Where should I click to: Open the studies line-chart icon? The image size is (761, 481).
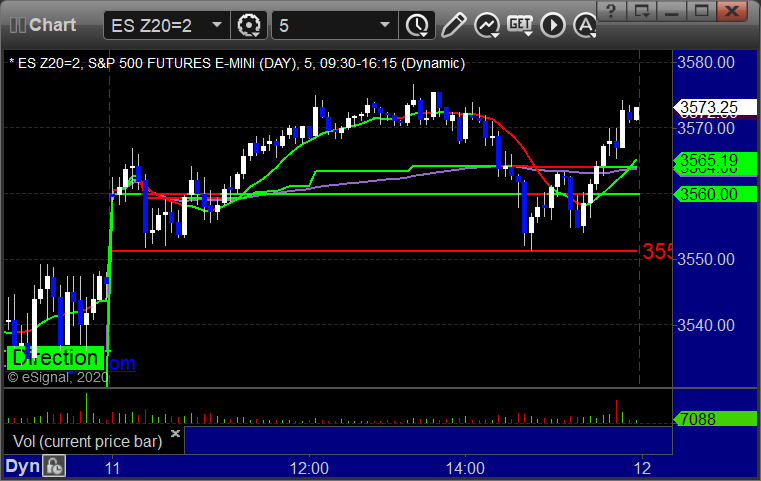point(487,25)
